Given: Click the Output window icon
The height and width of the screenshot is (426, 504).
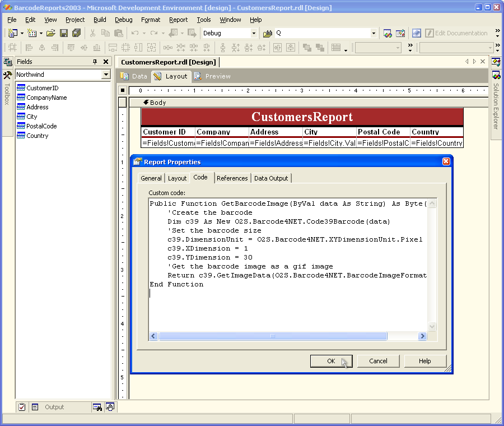Looking at the screenshot, I should (35, 407).
